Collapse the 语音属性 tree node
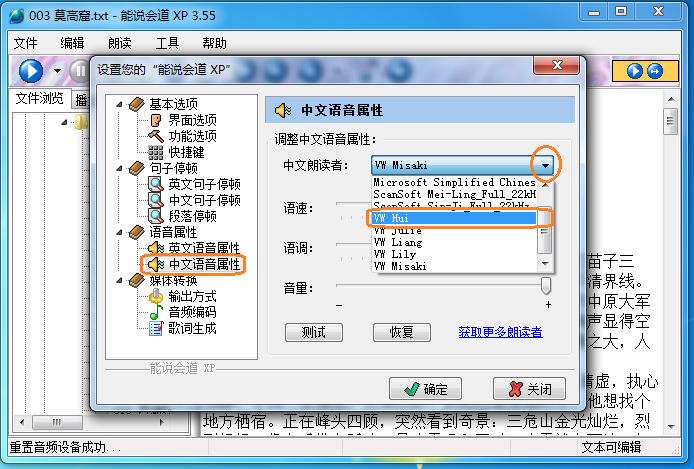The width and height of the screenshot is (694, 469). click(x=119, y=232)
